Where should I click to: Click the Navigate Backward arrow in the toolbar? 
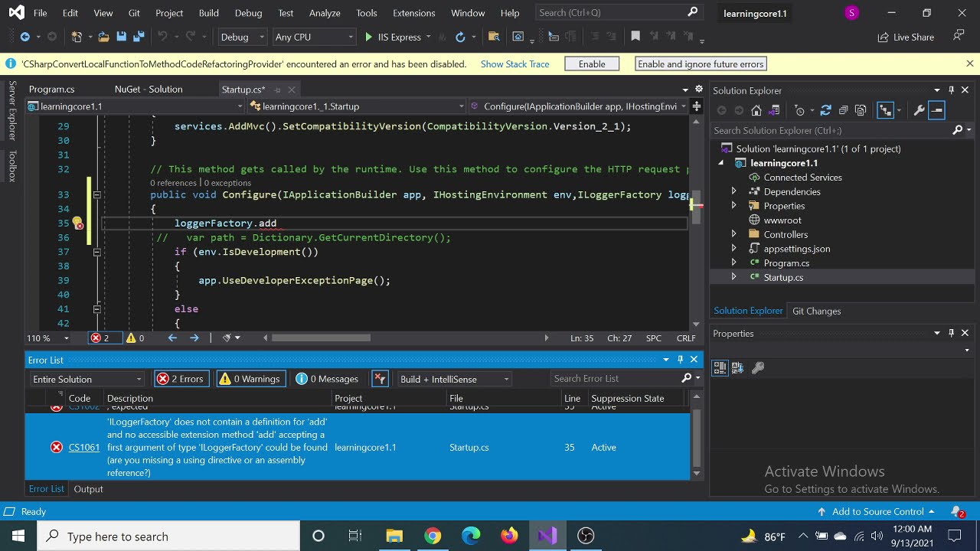24,37
